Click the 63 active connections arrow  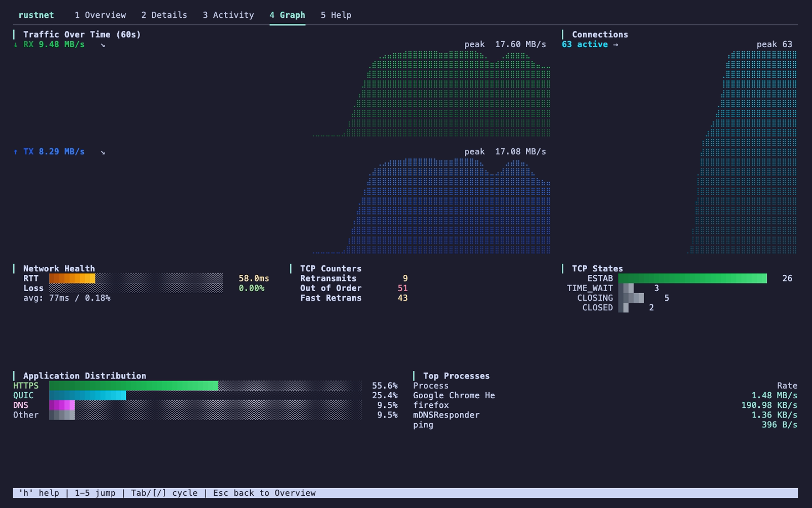tap(616, 45)
